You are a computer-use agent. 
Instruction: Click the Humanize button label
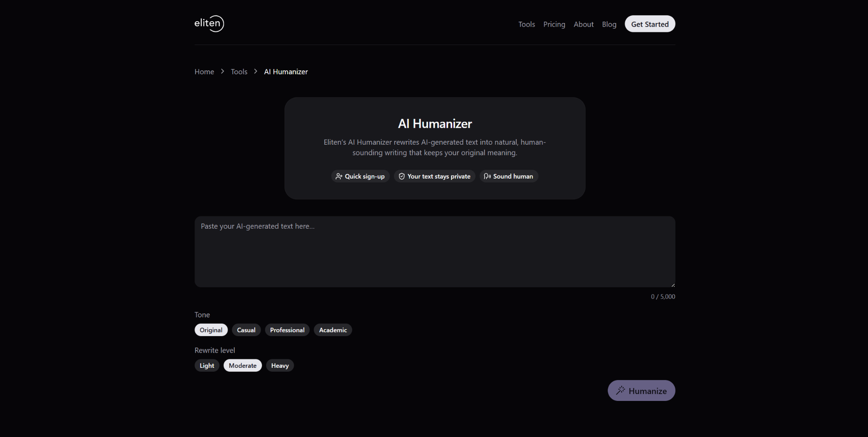pyautogui.click(x=648, y=391)
